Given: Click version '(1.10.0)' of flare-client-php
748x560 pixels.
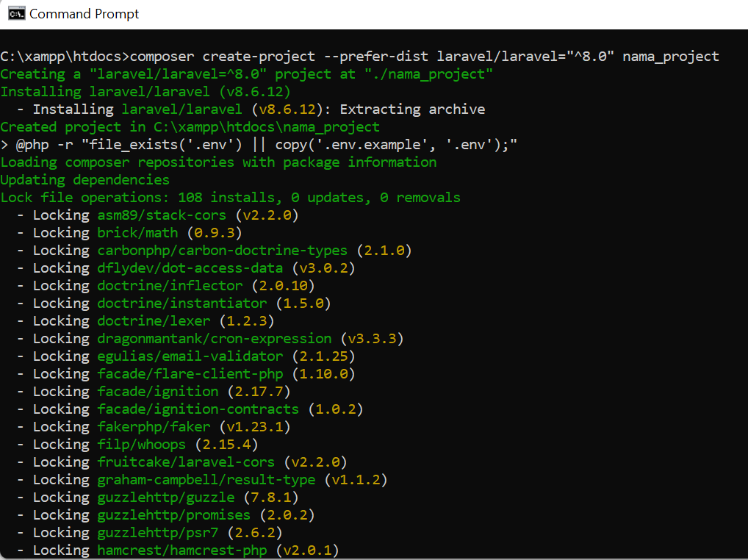Looking at the screenshot, I should pos(323,375).
